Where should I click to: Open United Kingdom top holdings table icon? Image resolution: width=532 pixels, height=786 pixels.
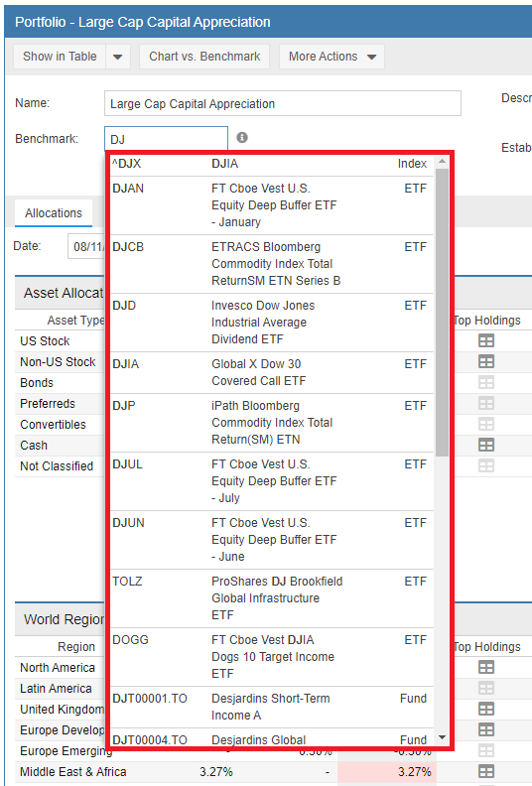pos(486,709)
